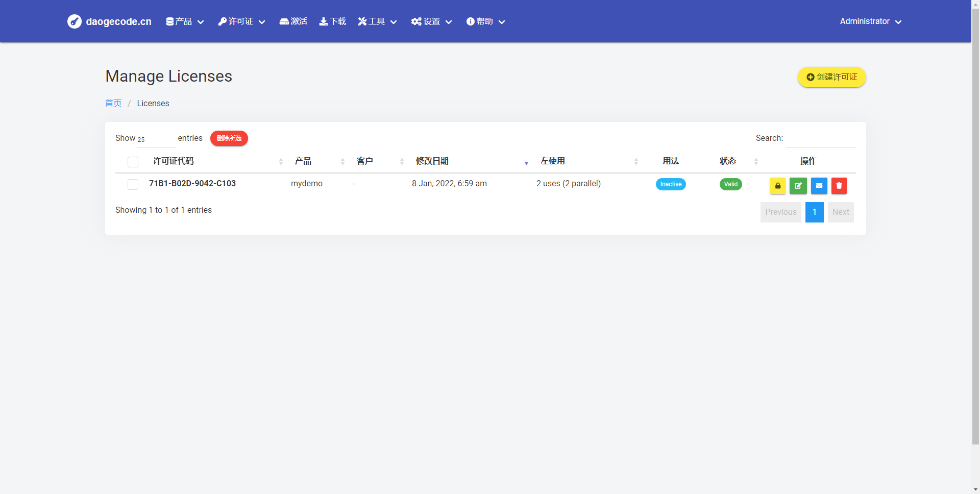Expand the 帮助 dropdown chevron
The width and height of the screenshot is (980, 494).
(502, 22)
